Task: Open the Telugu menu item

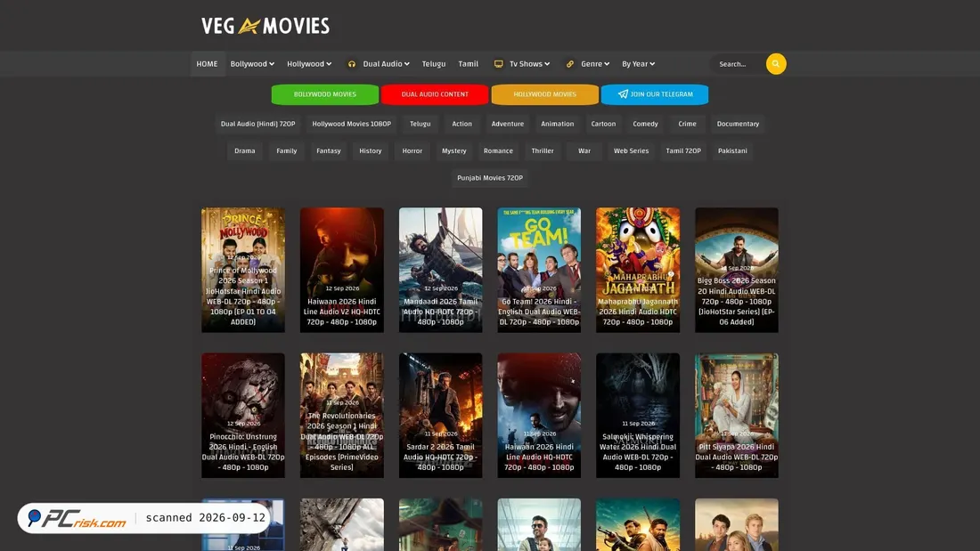Action: click(433, 64)
